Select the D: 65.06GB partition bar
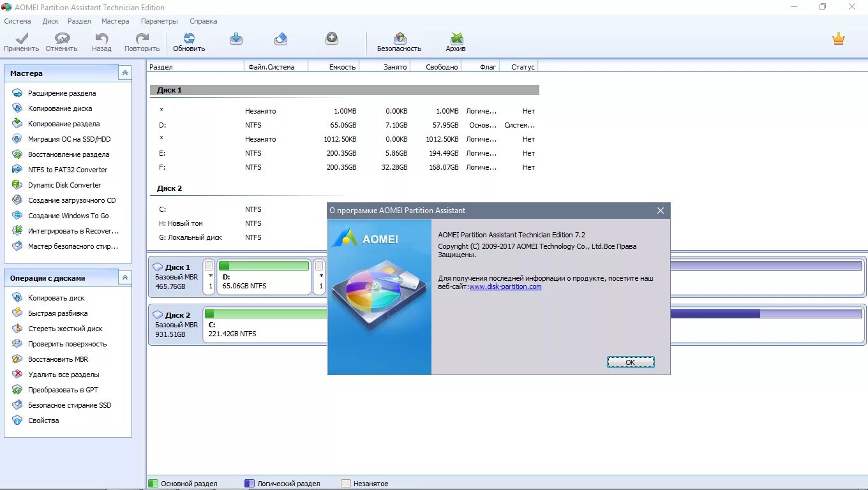The image size is (868, 490). point(264,277)
